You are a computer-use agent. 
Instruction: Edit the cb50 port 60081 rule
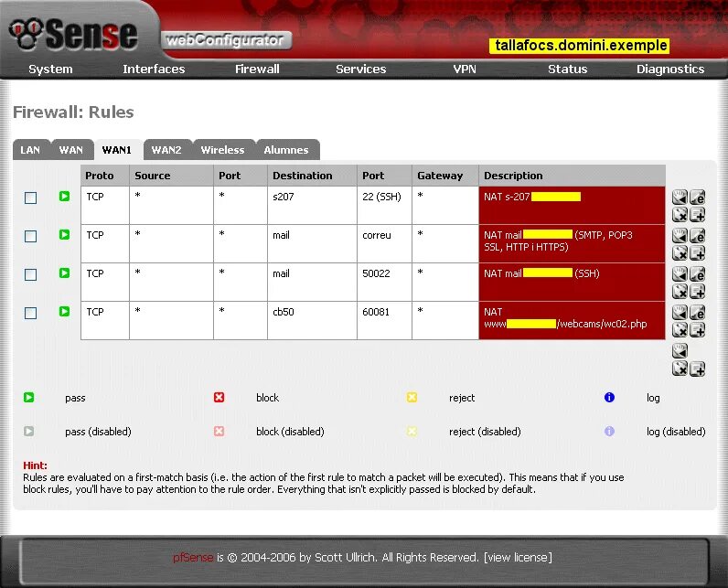(697, 313)
